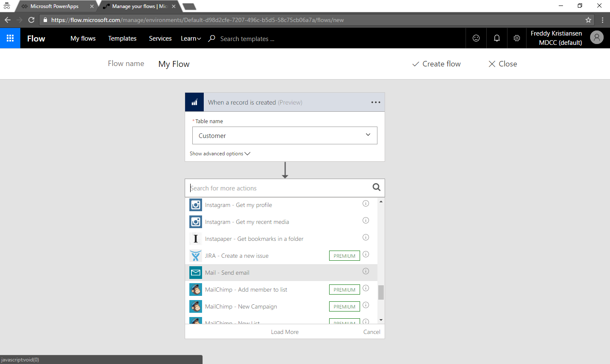Click the smiley feedback icon
The height and width of the screenshot is (364, 610).
[476, 38]
